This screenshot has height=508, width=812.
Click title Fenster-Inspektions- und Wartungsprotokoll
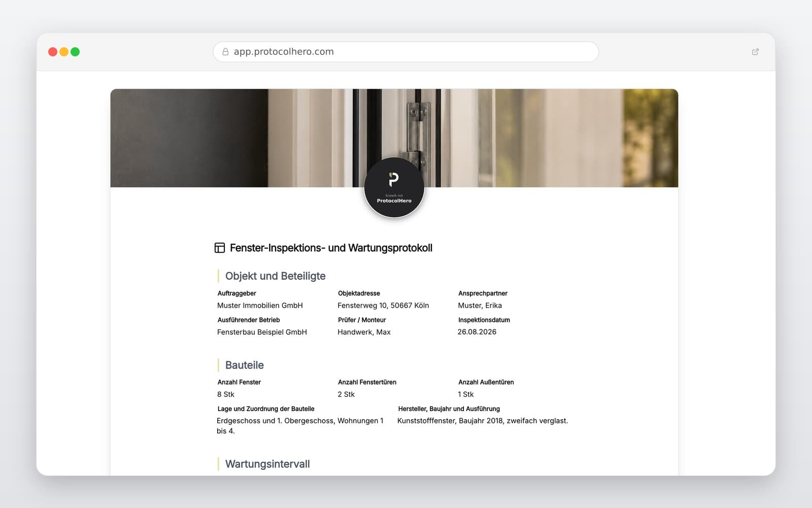coord(331,248)
